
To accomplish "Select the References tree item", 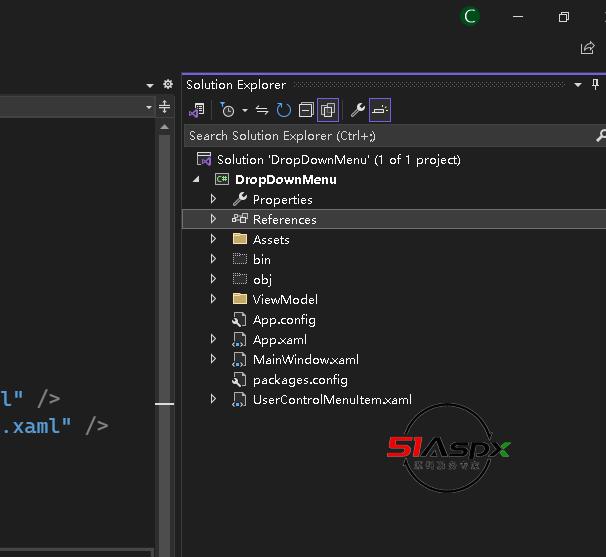I will [284, 220].
